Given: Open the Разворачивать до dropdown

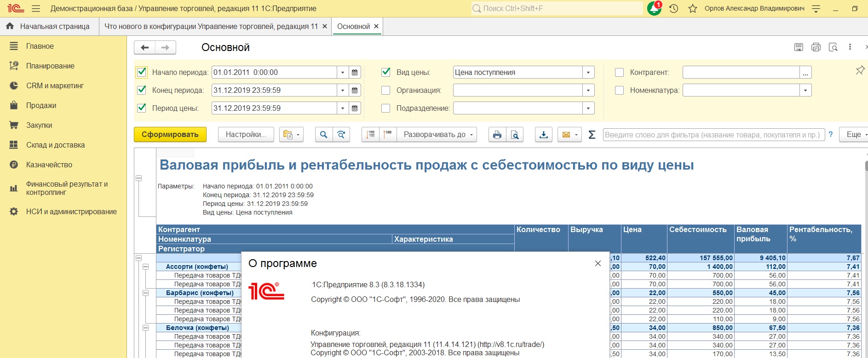Looking at the screenshot, I should point(437,135).
